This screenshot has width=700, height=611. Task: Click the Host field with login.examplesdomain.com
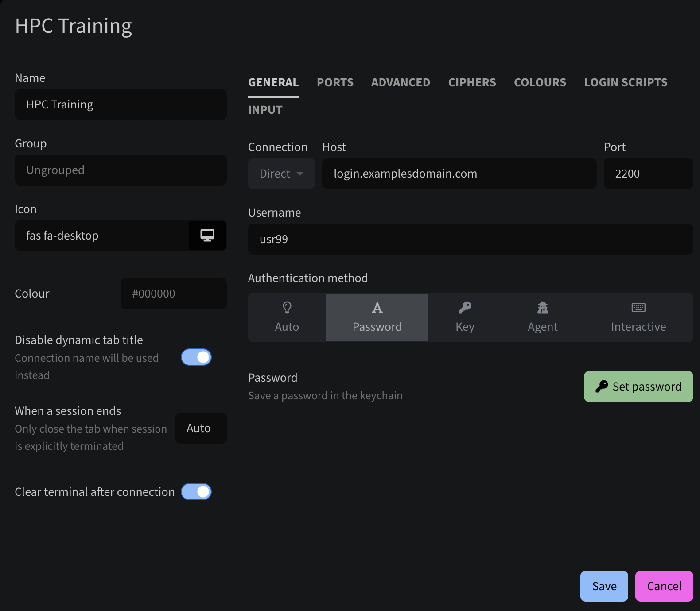pos(459,174)
